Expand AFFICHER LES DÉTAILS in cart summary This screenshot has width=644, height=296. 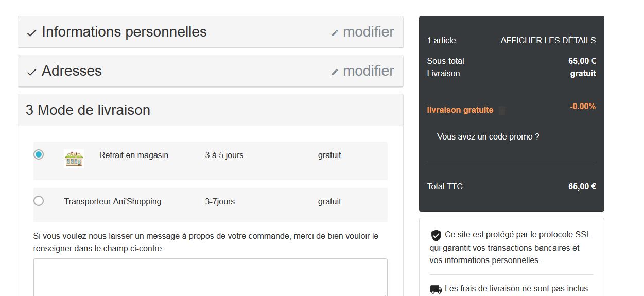(x=548, y=40)
